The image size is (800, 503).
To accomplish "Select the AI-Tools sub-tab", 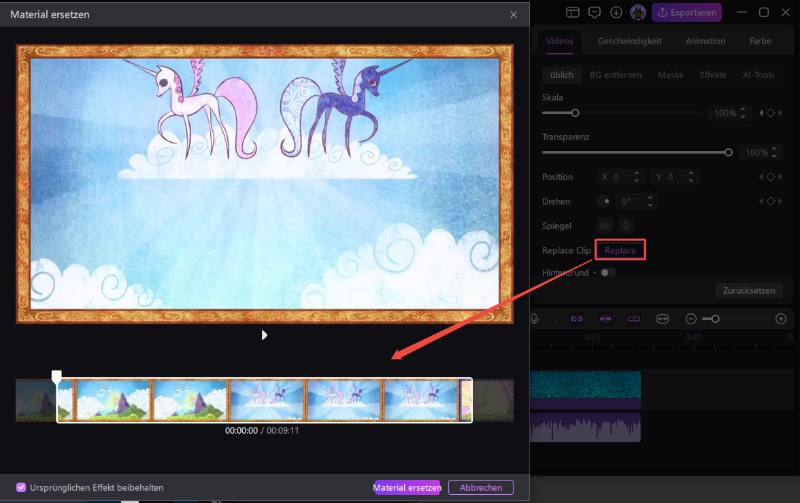I will pyautogui.click(x=758, y=75).
